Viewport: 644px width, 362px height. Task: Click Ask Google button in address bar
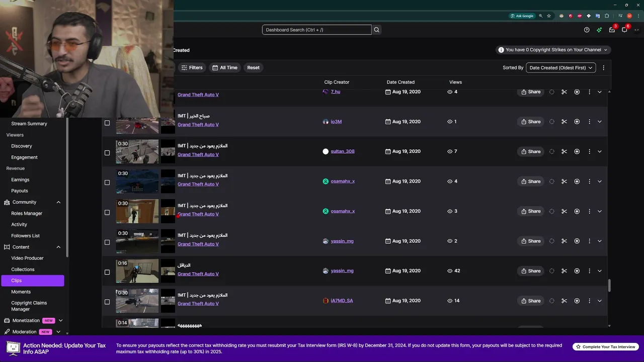[x=522, y=16]
